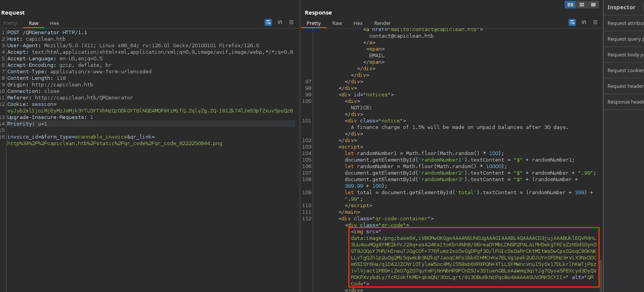Screen dimensions: 644x292
Task: Click the </main> closing tag line
Action: pos(349,212)
